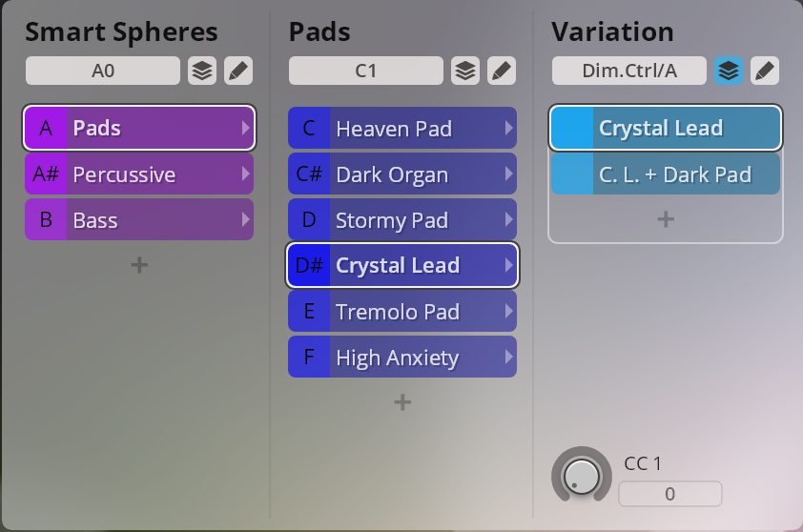Select Tremolo Pad in Pads list

(402, 312)
